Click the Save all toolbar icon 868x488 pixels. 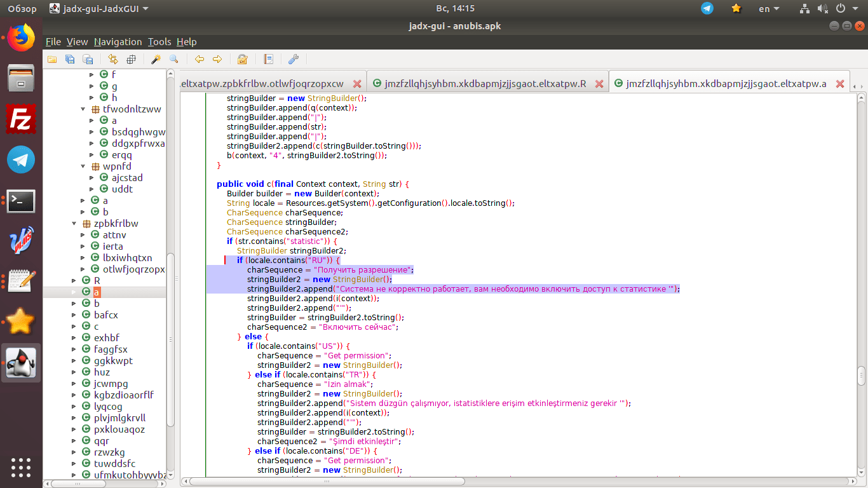[x=70, y=59]
